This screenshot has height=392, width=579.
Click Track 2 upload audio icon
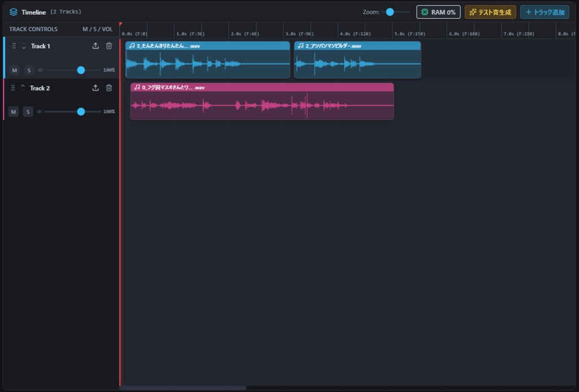coord(95,88)
